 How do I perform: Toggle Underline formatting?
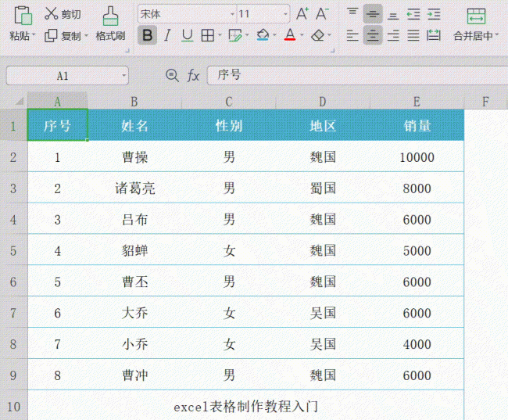tap(188, 35)
